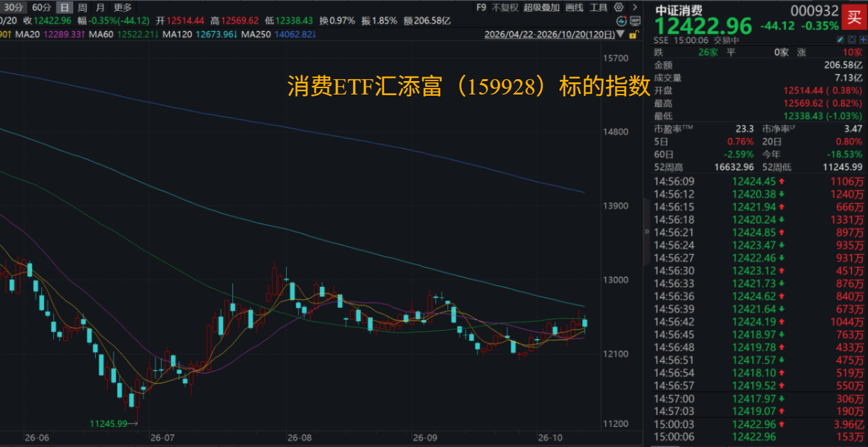Toggle the date range lock icon
The image size is (868, 447).
(x=633, y=34)
